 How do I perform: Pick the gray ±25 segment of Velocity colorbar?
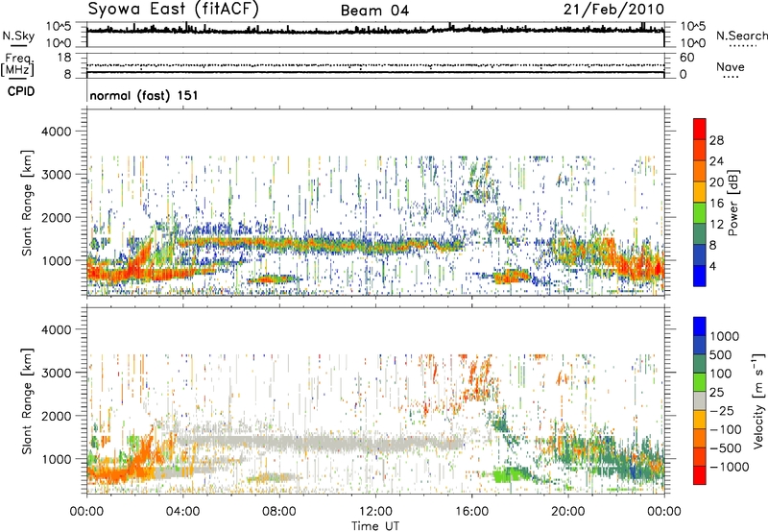(700, 400)
